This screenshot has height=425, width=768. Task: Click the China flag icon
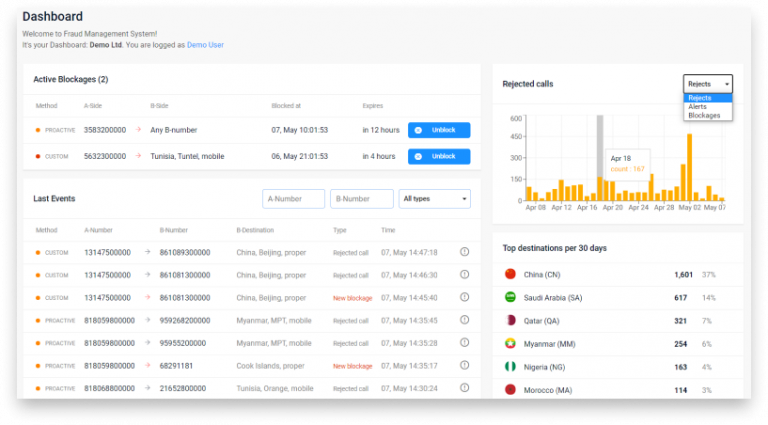coord(510,274)
